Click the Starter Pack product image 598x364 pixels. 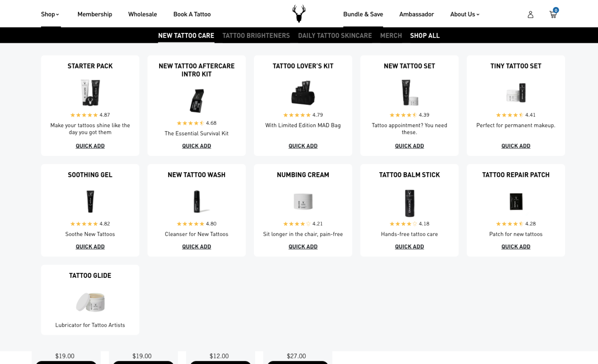click(90, 93)
